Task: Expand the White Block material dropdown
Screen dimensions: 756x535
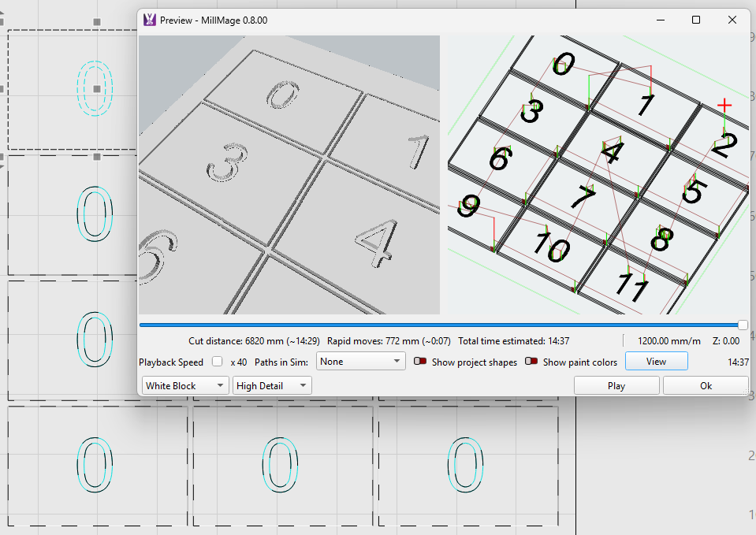Action: 185,385
